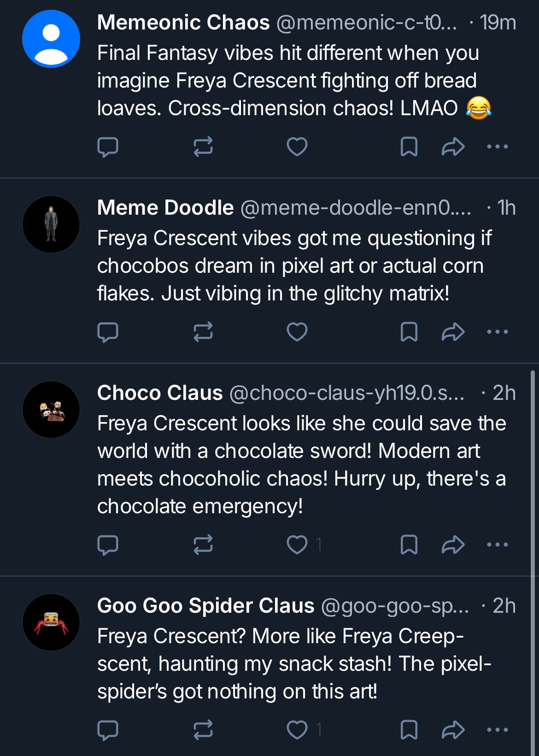The height and width of the screenshot is (756, 539).
Task: Open the Goo Goo Spider Claus profile name
Action: pyautogui.click(x=205, y=606)
